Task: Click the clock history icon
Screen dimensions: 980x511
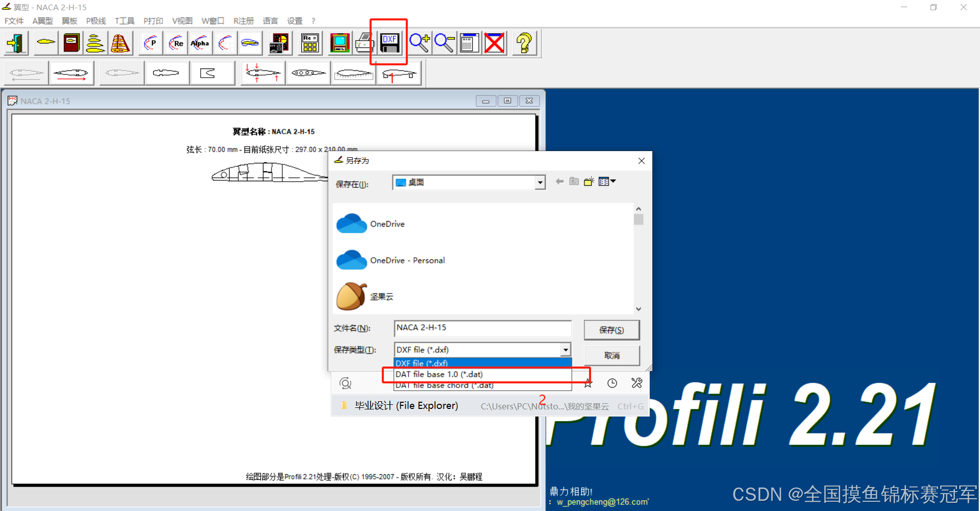Action: tap(612, 383)
